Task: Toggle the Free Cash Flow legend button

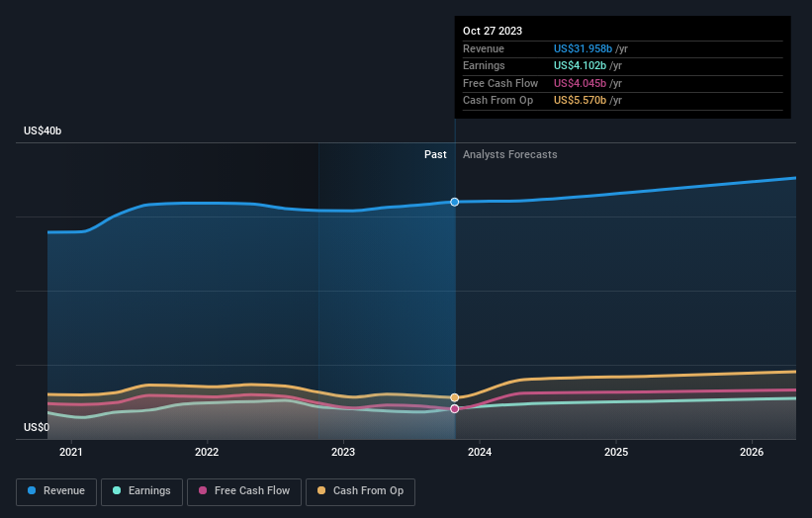Action: pyautogui.click(x=244, y=491)
